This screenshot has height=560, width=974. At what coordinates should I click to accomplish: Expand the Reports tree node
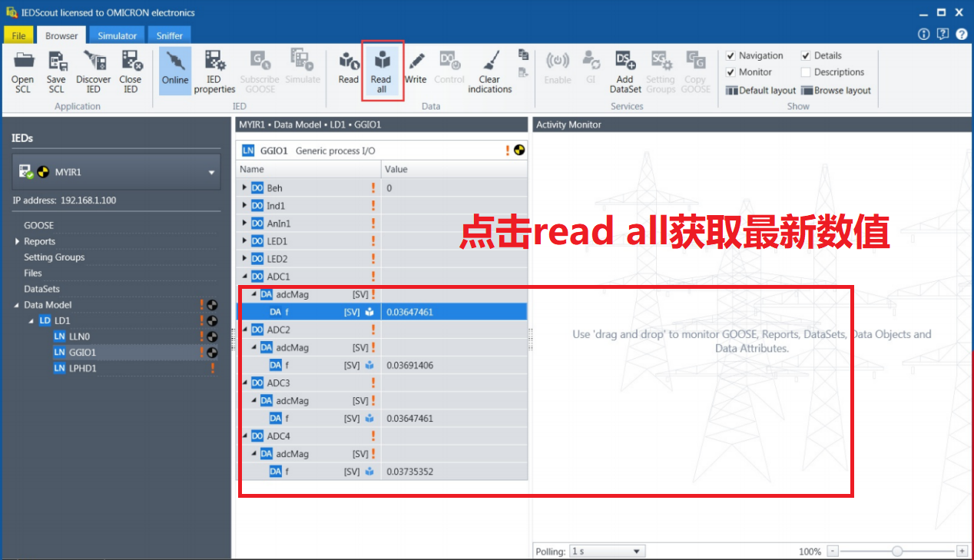(x=18, y=242)
